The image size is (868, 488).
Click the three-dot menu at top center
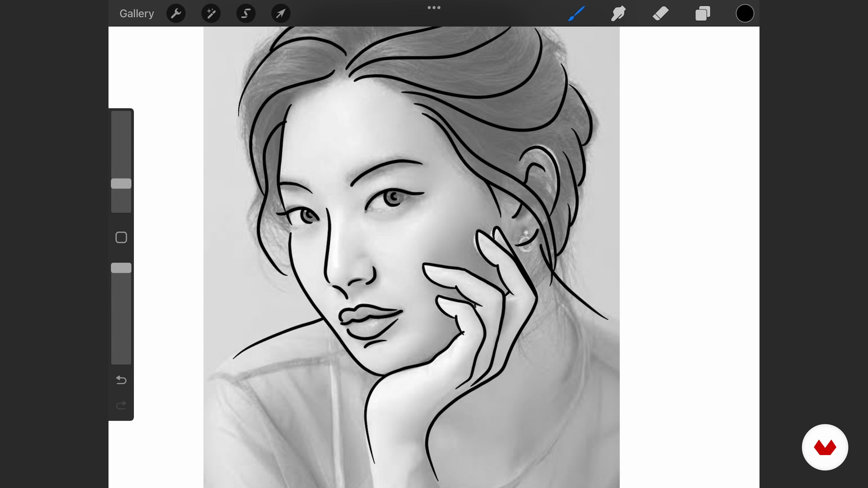click(434, 8)
